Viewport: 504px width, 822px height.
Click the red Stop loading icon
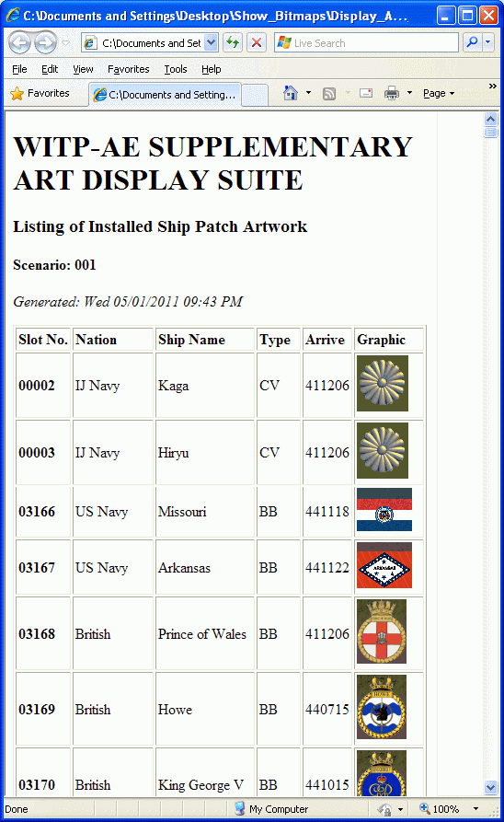pyautogui.click(x=257, y=42)
